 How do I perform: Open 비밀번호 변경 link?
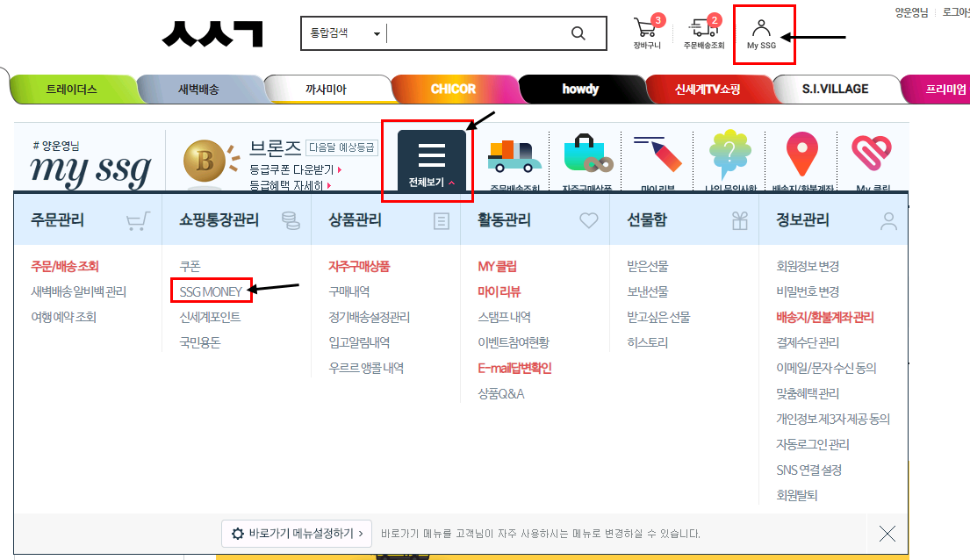coord(808,291)
